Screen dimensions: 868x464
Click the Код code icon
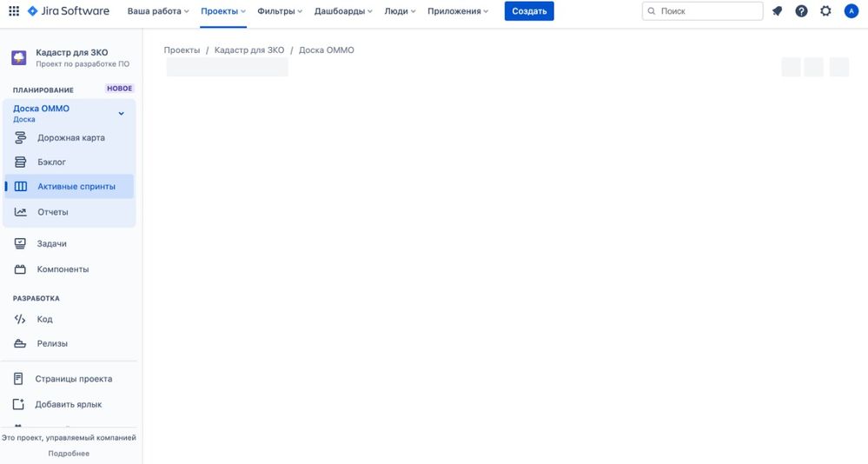[20, 319]
